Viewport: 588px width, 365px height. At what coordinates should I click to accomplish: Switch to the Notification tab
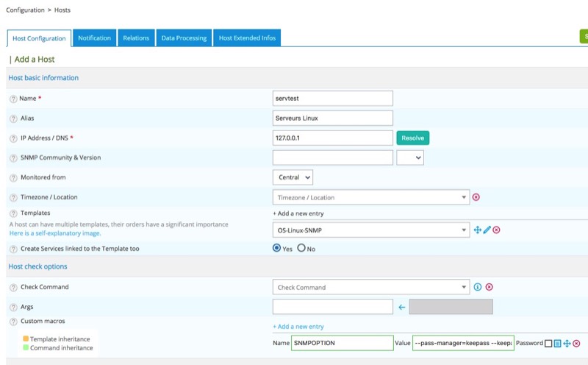[94, 38]
